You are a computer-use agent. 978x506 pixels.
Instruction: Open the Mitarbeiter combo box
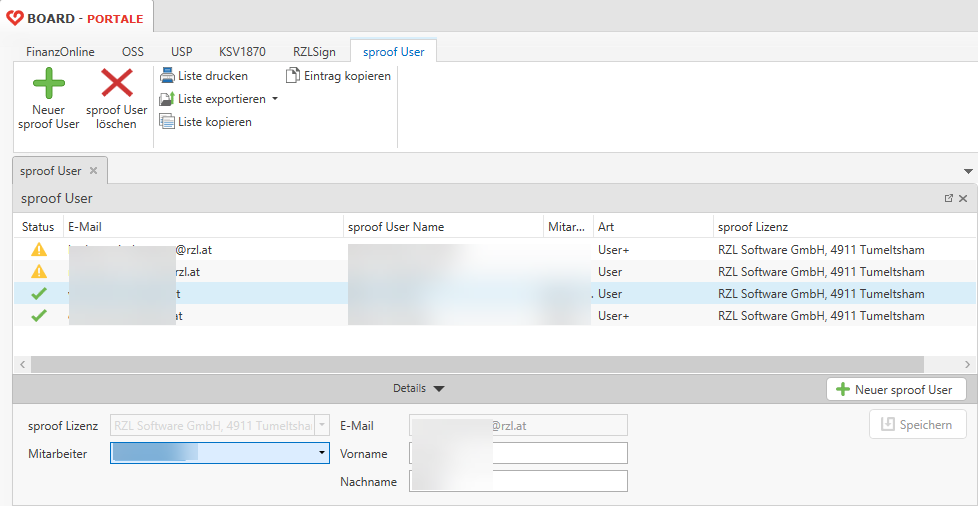click(322, 453)
